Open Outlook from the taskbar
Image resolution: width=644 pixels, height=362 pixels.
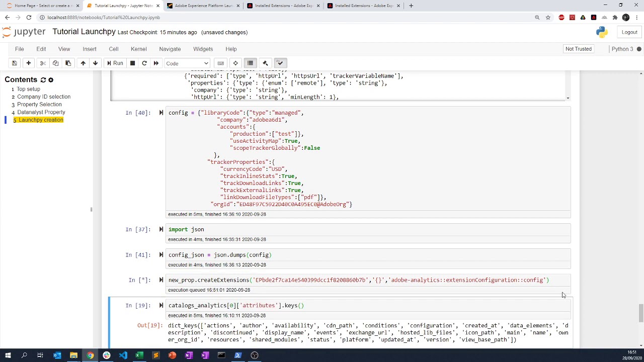[57, 355]
